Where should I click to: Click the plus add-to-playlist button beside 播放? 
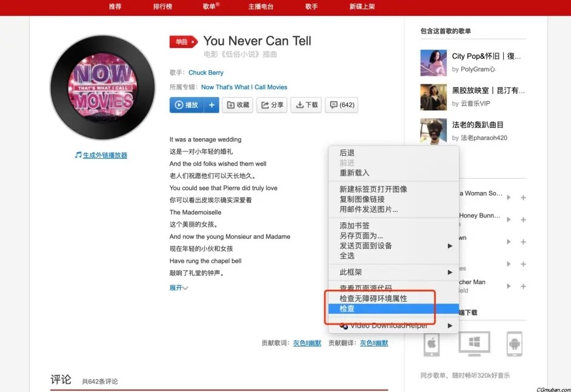point(212,105)
